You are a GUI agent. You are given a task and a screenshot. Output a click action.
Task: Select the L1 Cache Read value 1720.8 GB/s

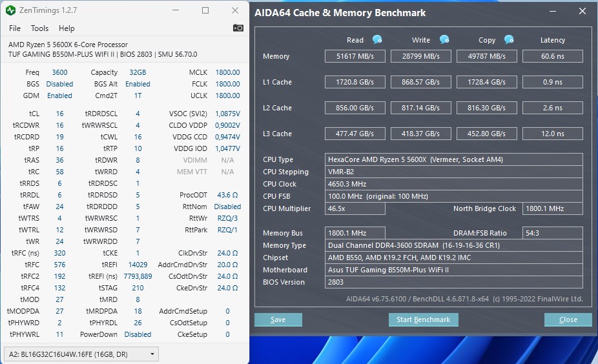355,82
